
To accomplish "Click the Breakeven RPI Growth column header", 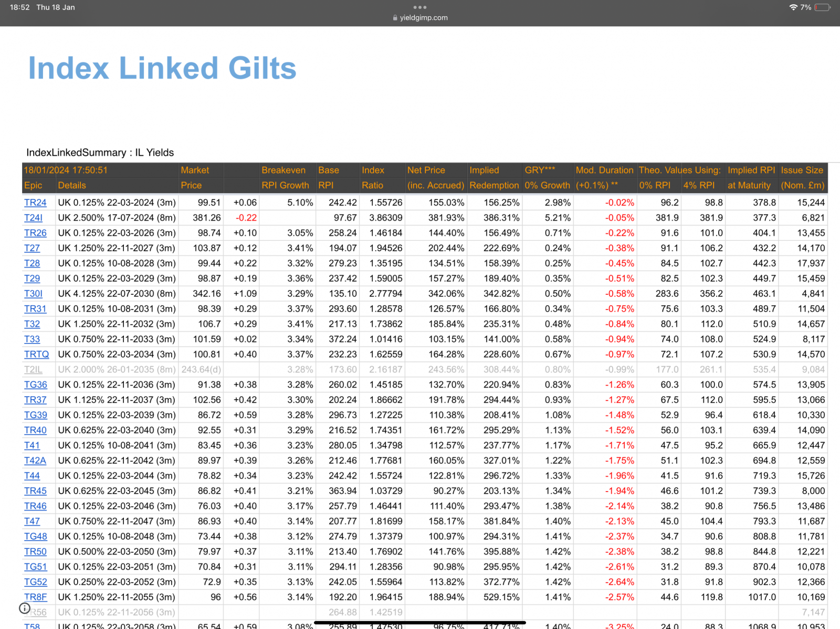I will [x=286, y=178].
